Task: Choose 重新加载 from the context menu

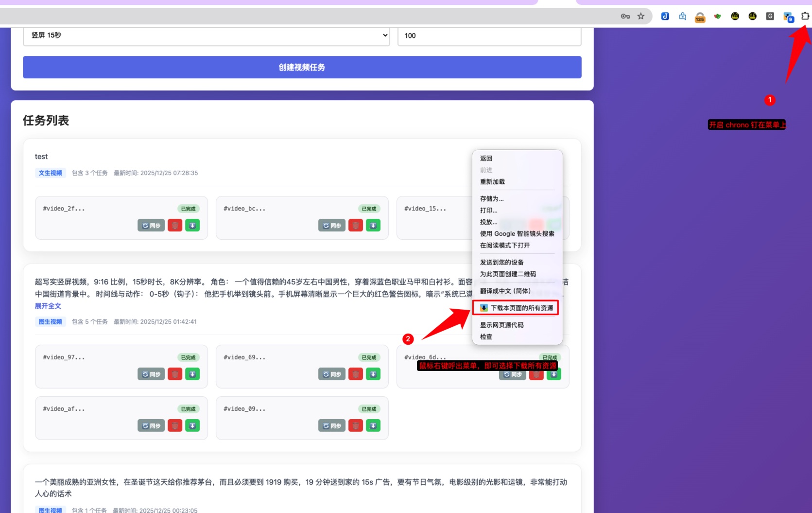Action: click(x=492, y=182)
